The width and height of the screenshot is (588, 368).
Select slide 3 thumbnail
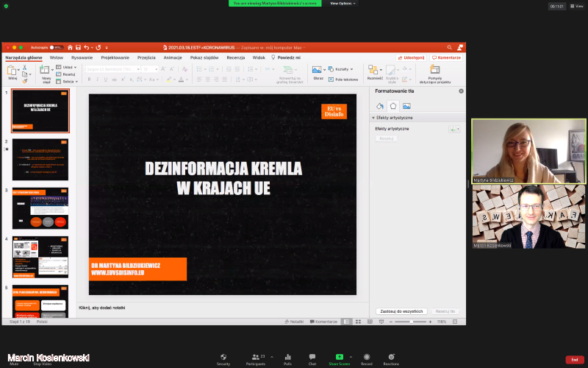(x=40, y=208)
